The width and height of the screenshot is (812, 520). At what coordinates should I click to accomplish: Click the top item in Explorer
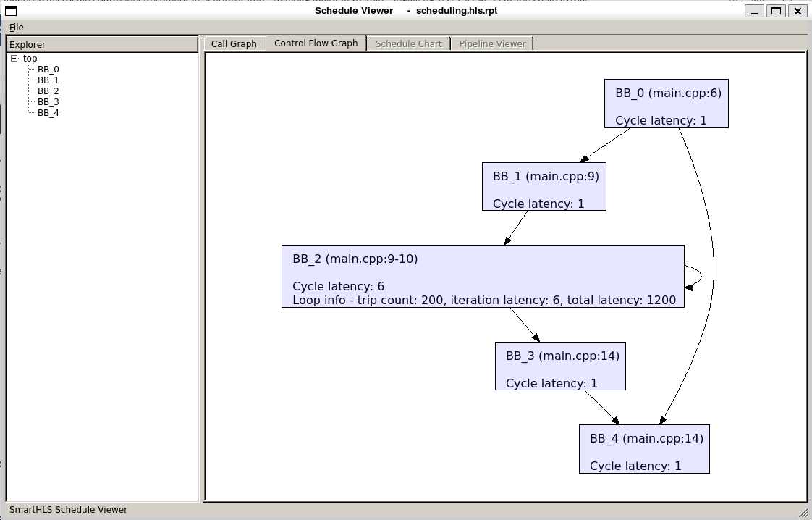tap(30, 59)
